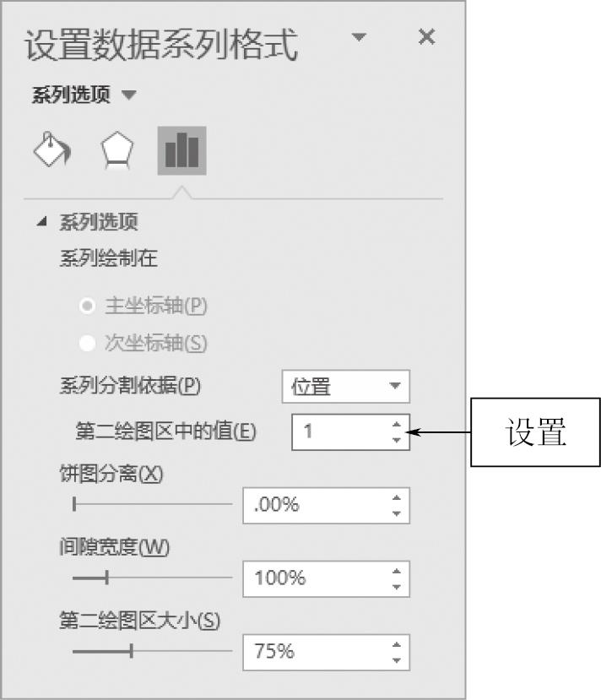
Task: Decrease 间隙宽度 with down spinner arrow
Action: 397,586
